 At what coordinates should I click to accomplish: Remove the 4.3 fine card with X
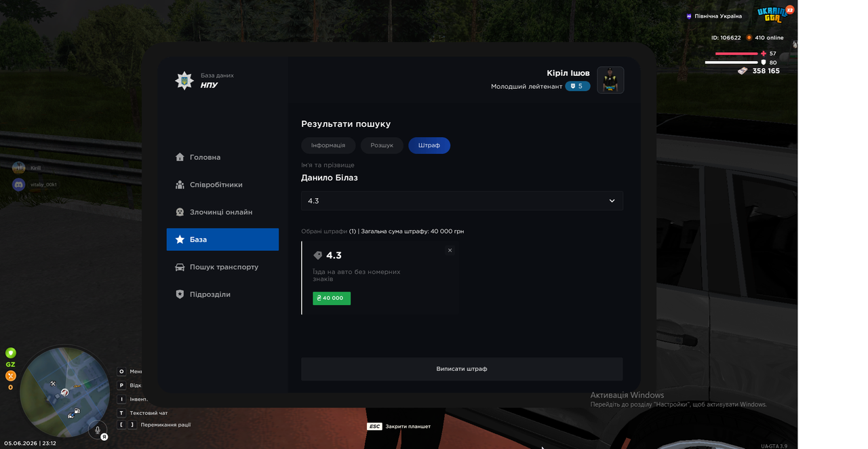coord(450,250)
